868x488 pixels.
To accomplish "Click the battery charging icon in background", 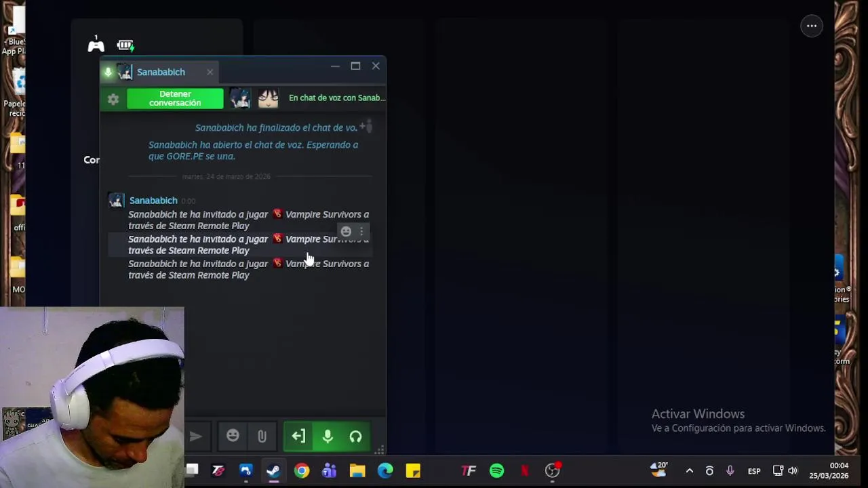I will point(125,45).
